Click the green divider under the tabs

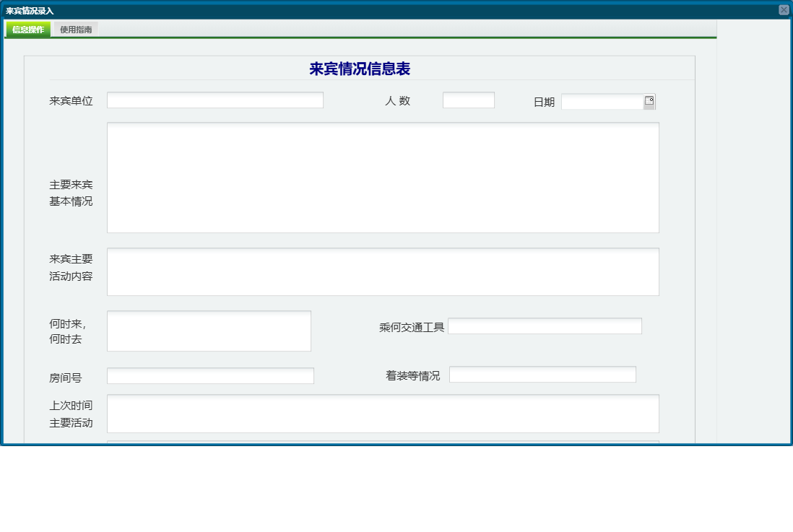pyautogui.click(x=361, y=38)
